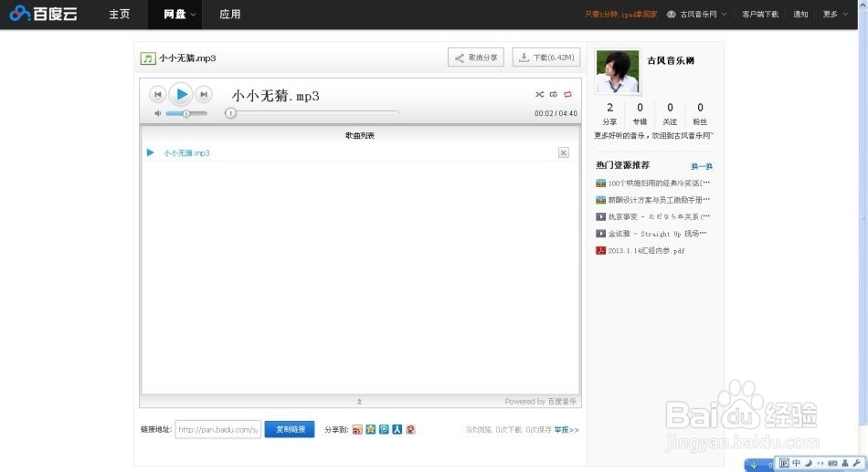The image size is (868, 472).
Task: Play 小小无猜.mp3 via its triangle icon
Action: [150, 152]
